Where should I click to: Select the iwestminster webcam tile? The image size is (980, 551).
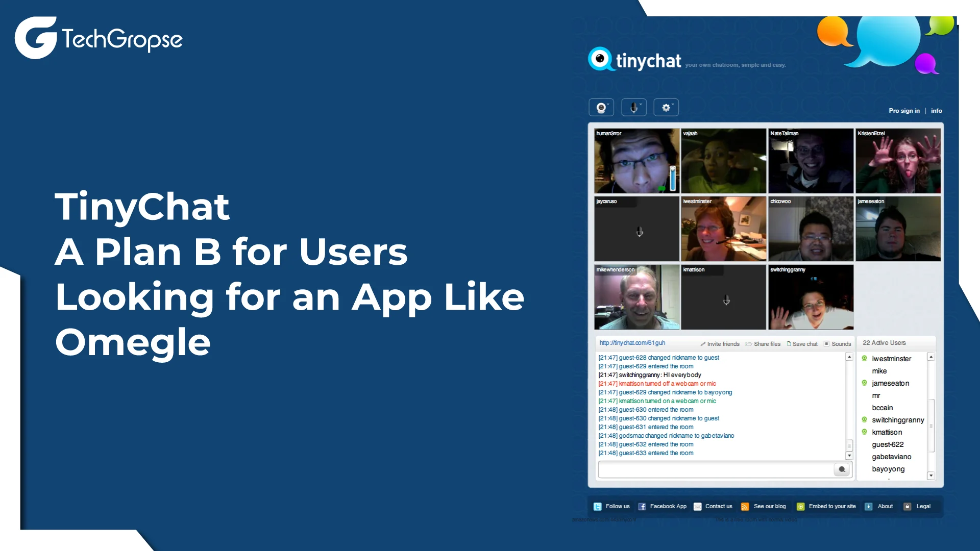coord(723,229)
